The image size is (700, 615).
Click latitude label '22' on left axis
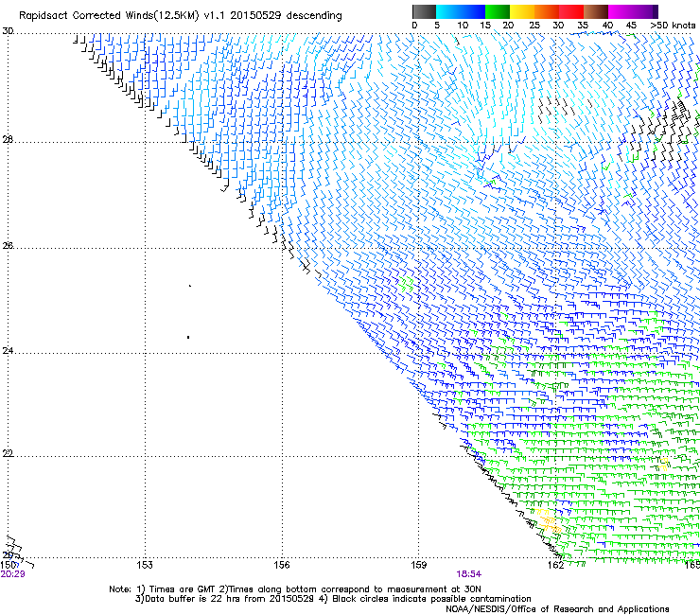(8, 453)
